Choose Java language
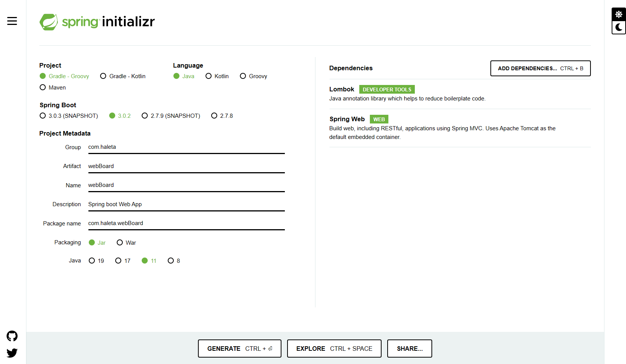The height and width of the screenshot is (364, 626). click(x=184, y=76)
